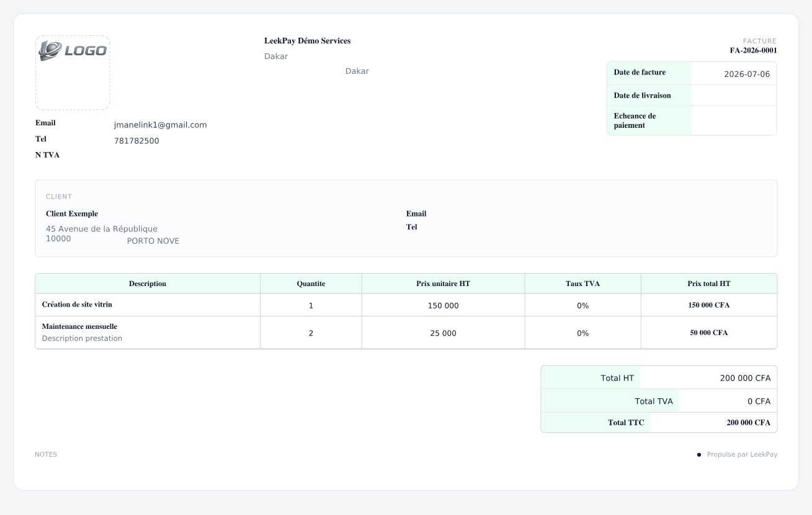Click the Description column header

point(148,284)
